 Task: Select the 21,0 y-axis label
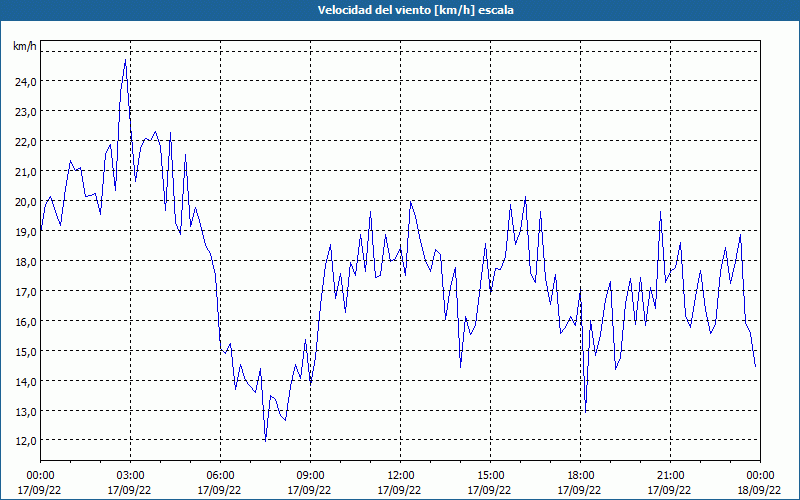tap(26, 172)
